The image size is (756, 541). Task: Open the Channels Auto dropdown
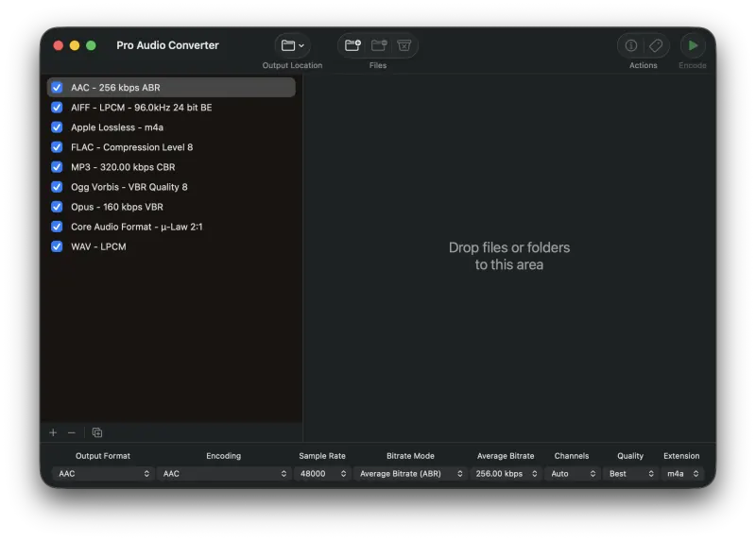pos(572,474)
